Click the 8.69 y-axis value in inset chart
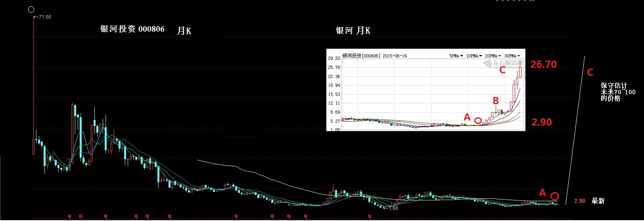The image size is (644, 221). (335, 112)
